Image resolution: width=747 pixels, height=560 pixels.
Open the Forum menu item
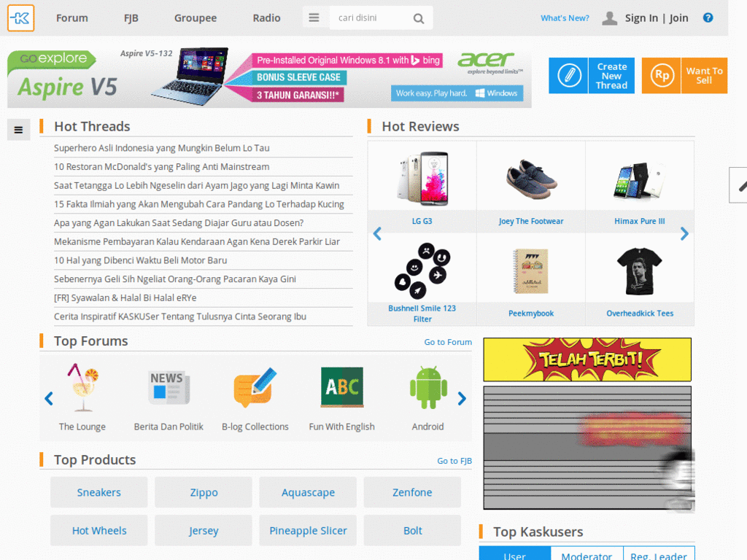(x=72, y=18)
